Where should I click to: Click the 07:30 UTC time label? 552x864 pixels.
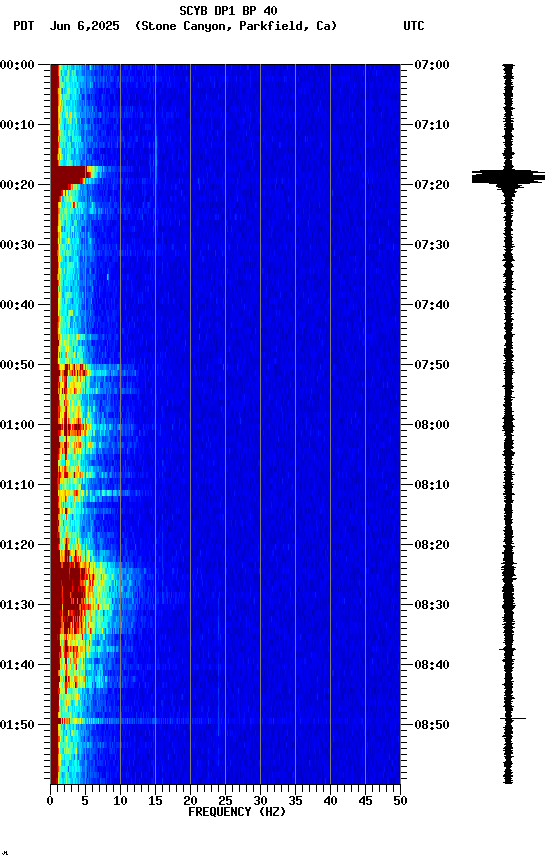coord(432,245)
